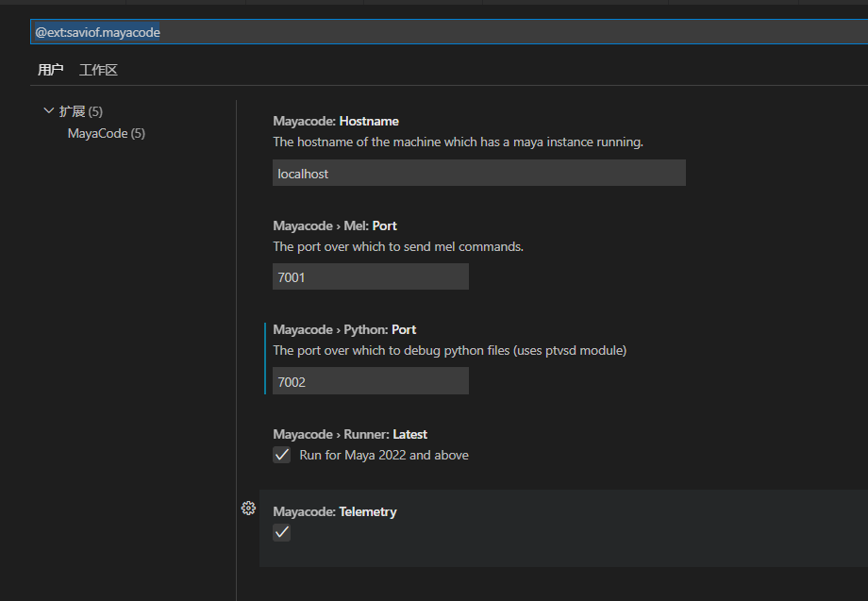
Task: Click the Hostname field containing localhost
Action: click(479, 173)
